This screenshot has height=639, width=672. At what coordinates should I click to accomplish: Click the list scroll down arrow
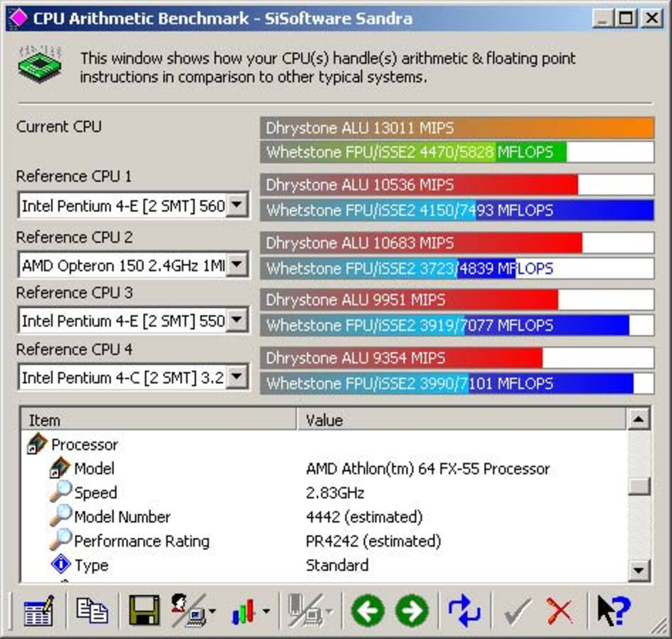pyautogui.click(x=639, y=570)
